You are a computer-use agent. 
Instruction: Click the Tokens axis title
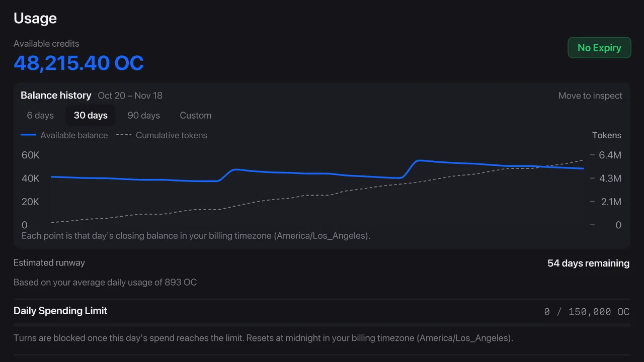pos(607,135)
